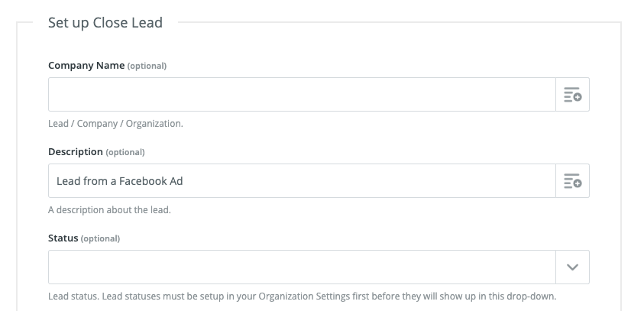This screenshot has width=644, height=311.
Task: Click the "Lead / Company / Organization." hint
Action: [x=115, y=123]
